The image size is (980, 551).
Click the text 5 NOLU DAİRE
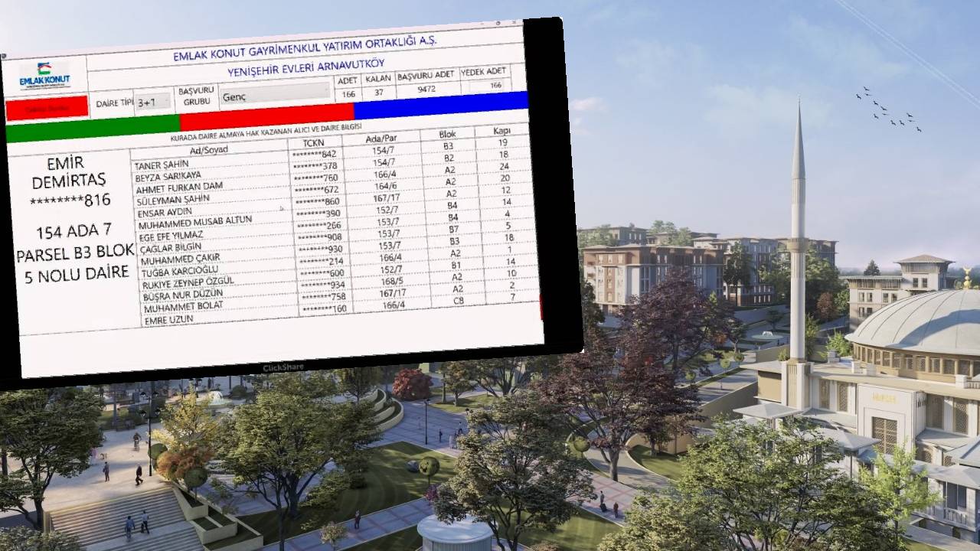(77, 275)
